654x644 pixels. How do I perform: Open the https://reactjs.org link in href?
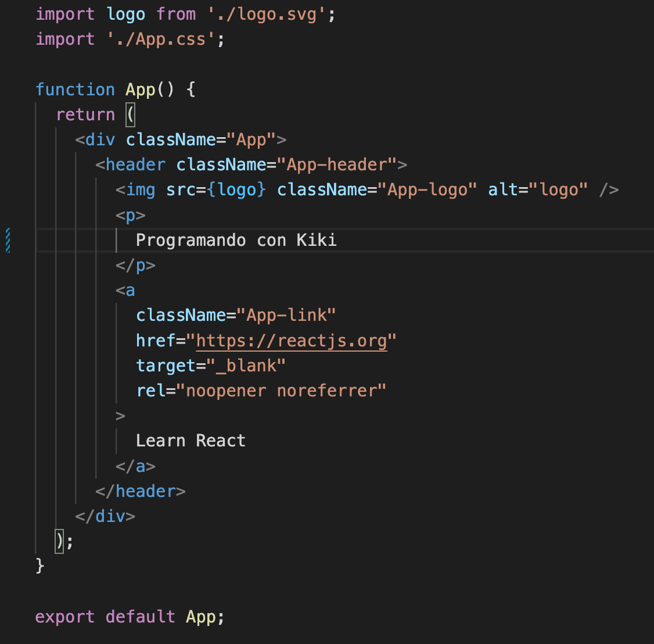click(292, 341)
